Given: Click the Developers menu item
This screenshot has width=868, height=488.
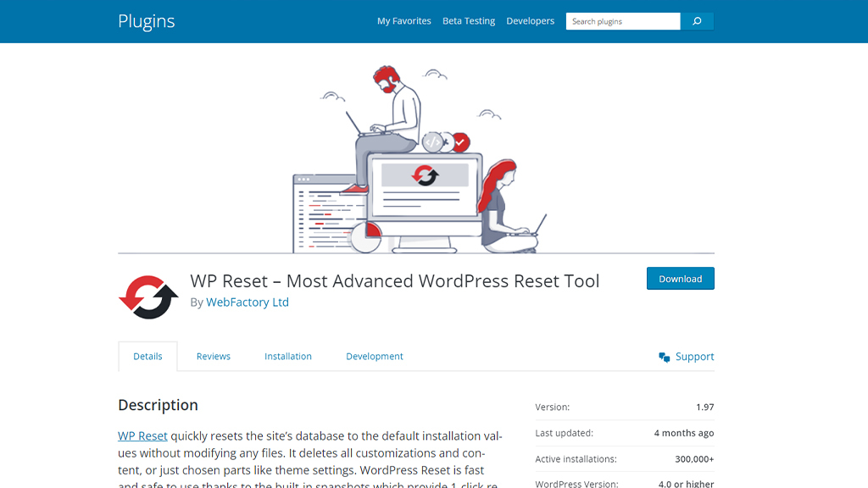Looking at the screenshot, I should pyautogui.click(x=531, y=20).
